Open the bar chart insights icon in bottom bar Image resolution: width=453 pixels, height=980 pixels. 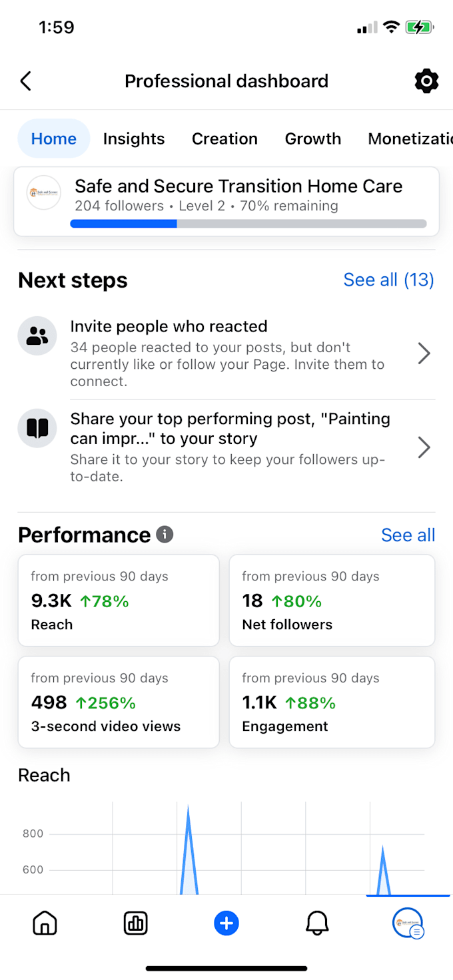click(136, 923)
